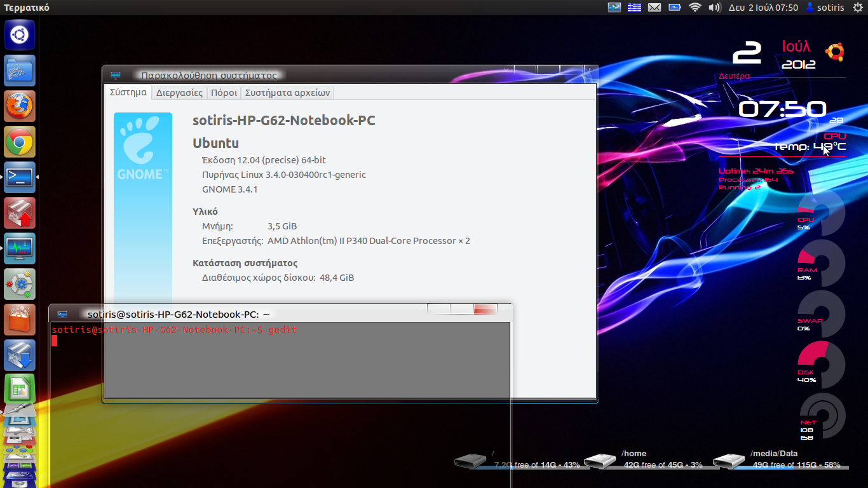Click the Ubuntu heading in System Monitor
The height and width of the screenshot is (488, 868).
coord(216,144)
